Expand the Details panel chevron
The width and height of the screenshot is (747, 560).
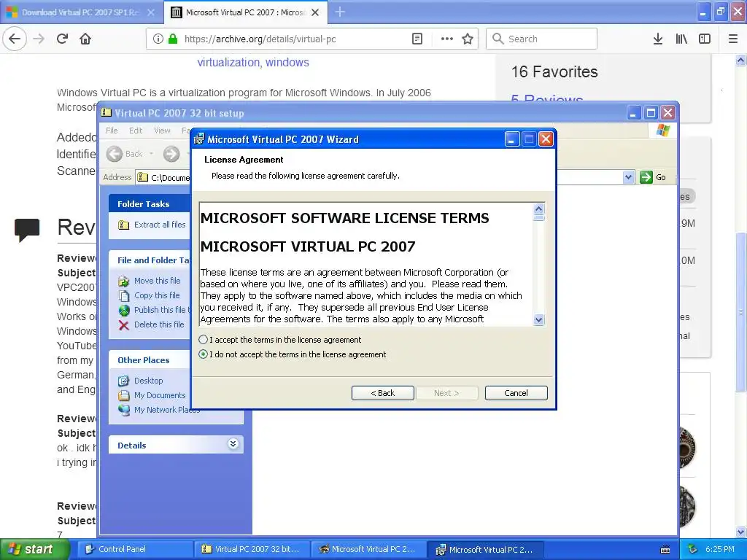tap(233, 444)
